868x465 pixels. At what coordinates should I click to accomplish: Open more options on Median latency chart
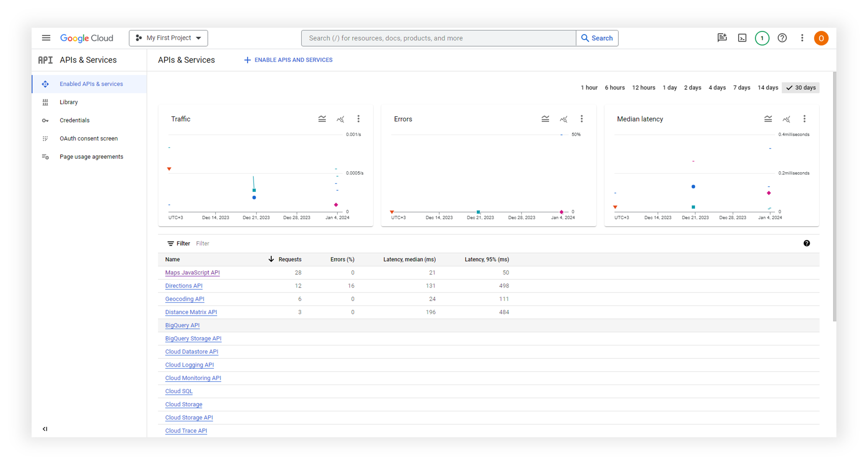[x=804, y=119]
